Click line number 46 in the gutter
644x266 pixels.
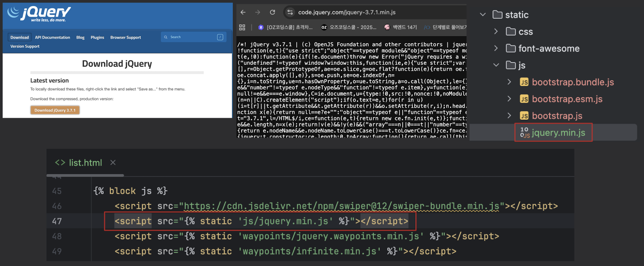tap(57, 206)
